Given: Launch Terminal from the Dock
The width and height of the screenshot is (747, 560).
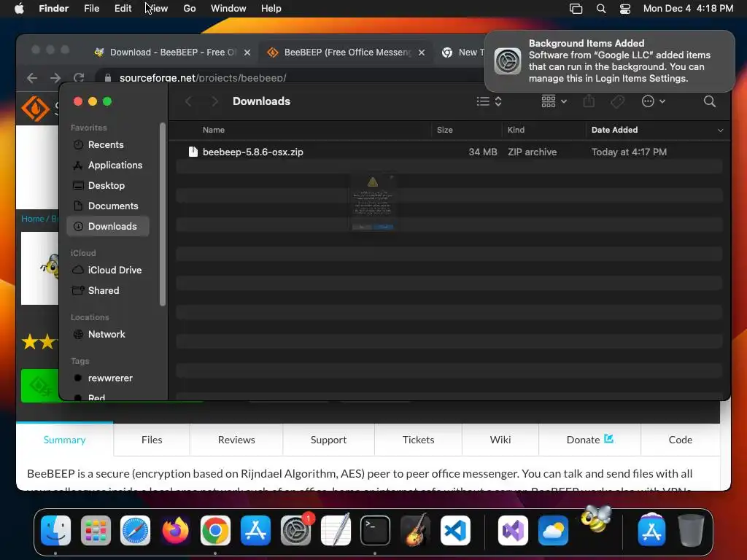Looking at the screenshot, I should [376, 530].
